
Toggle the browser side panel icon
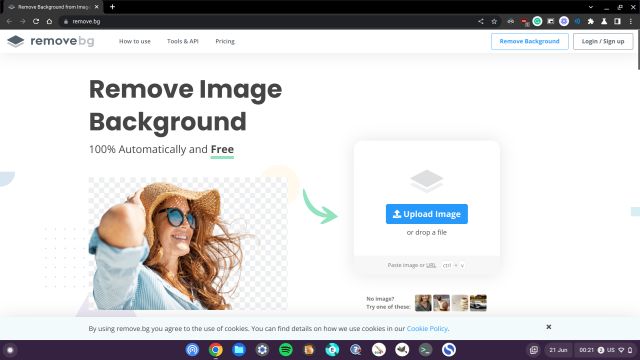(x=617, y=21)
